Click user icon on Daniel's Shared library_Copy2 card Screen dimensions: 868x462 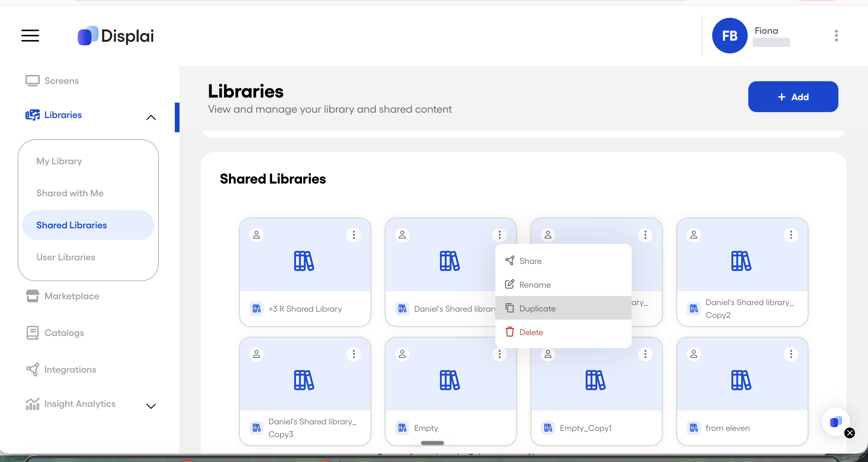(694, 235)
